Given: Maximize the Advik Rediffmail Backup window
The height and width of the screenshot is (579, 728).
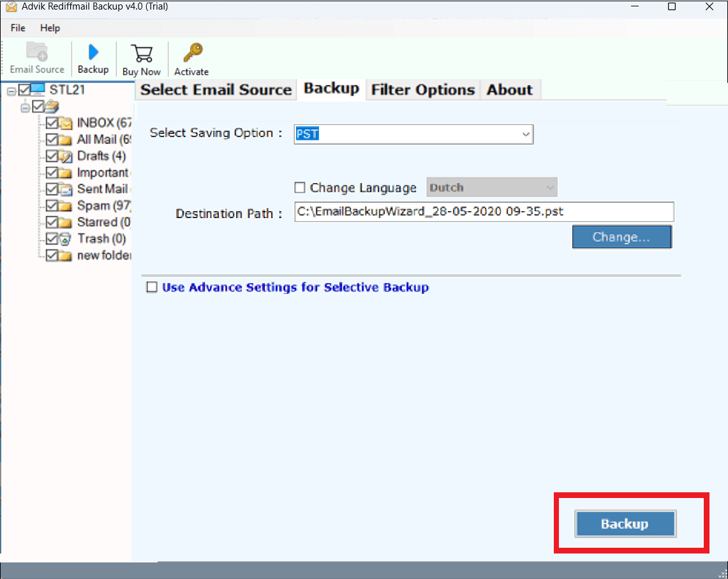Looking at the screenshot, I should pyautogui.click(x=671, y=6).
